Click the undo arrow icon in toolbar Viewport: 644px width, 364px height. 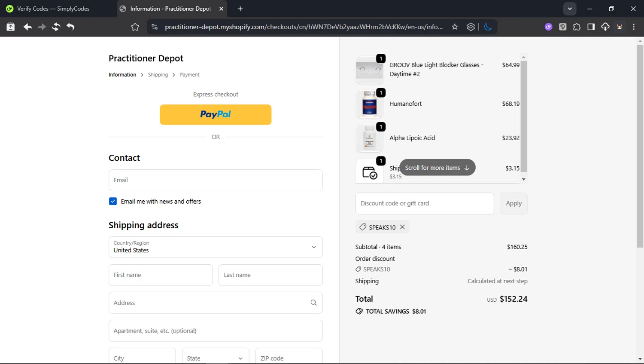70,27
